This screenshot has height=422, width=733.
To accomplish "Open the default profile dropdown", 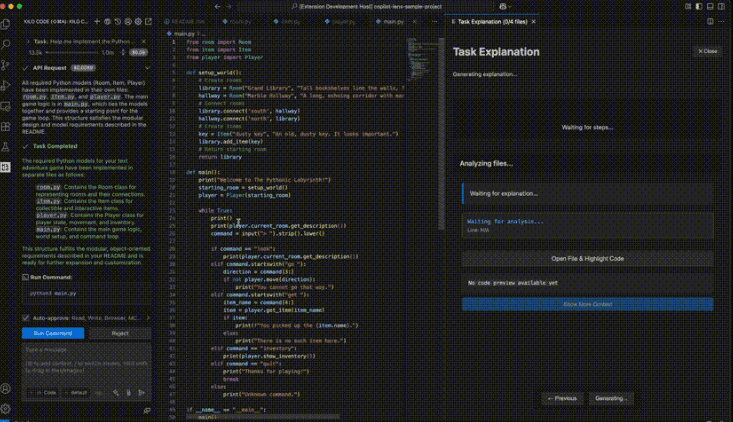I will [76, 393].
